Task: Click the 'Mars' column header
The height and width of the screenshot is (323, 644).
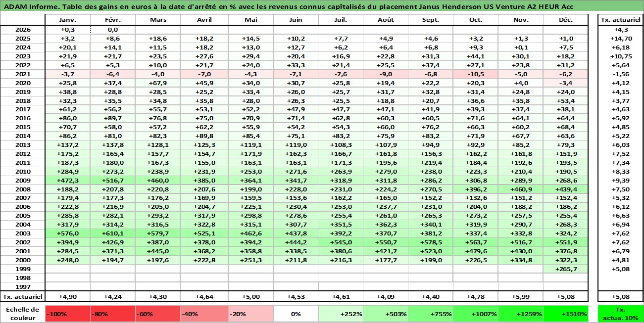Action: [x=157, y=20]
